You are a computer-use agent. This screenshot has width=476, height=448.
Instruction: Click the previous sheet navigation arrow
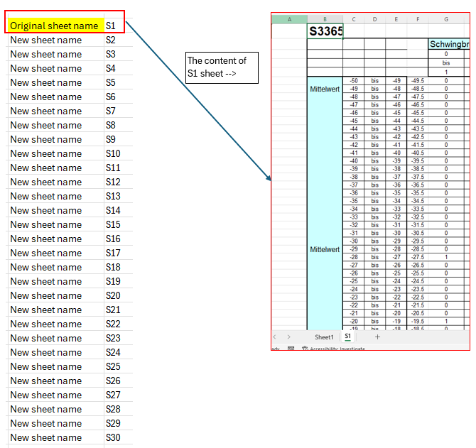[274, 337]
